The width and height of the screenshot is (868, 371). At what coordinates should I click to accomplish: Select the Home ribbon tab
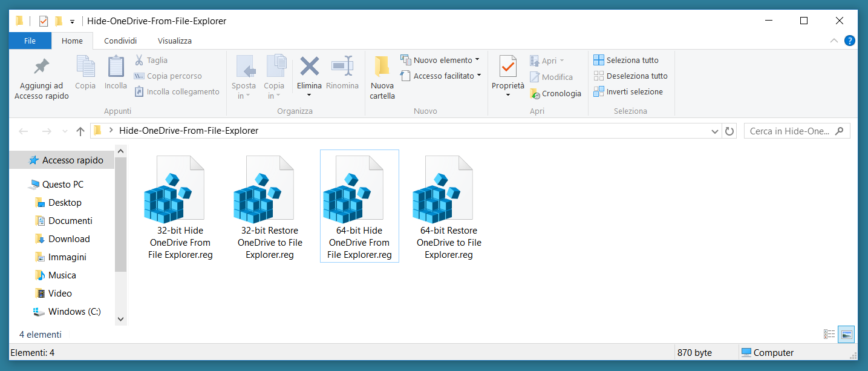[72, 41]
